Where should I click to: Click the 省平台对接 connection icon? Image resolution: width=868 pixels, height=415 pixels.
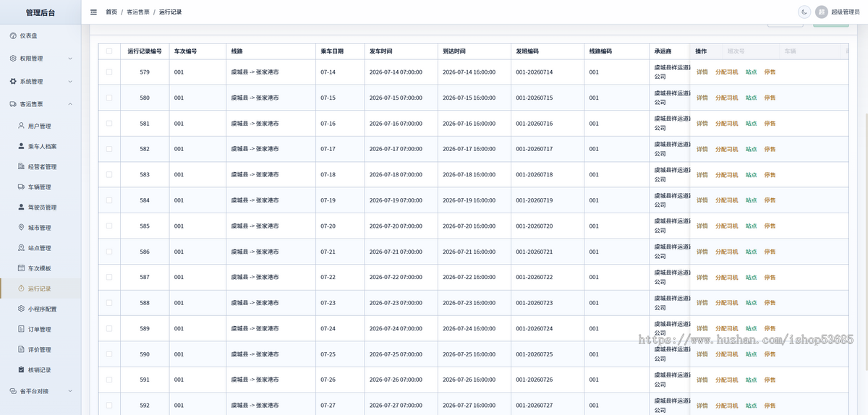[x=13, y=391]
